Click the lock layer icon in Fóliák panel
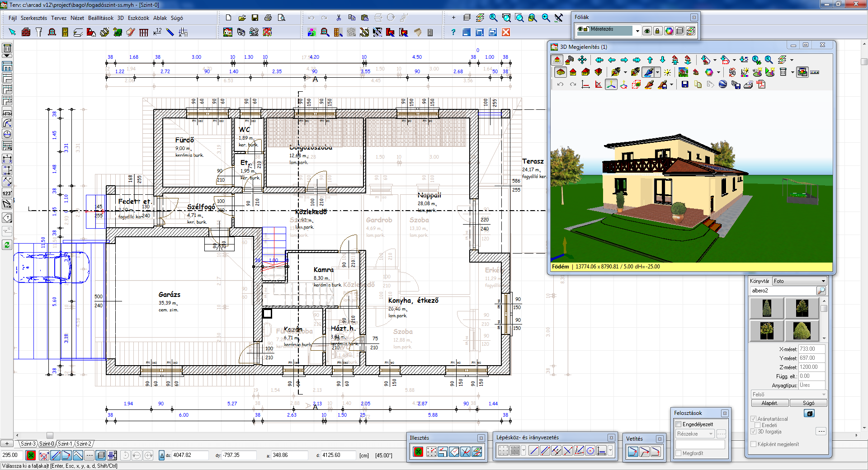 658,31
